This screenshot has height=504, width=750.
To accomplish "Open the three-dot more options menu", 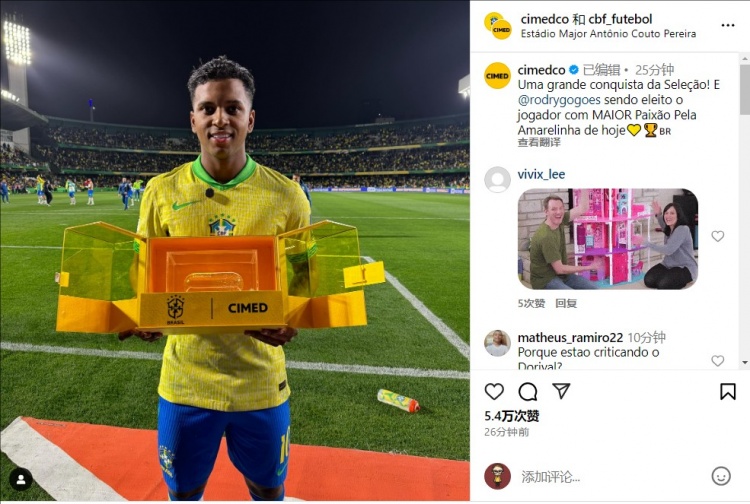I will point(728,25).
